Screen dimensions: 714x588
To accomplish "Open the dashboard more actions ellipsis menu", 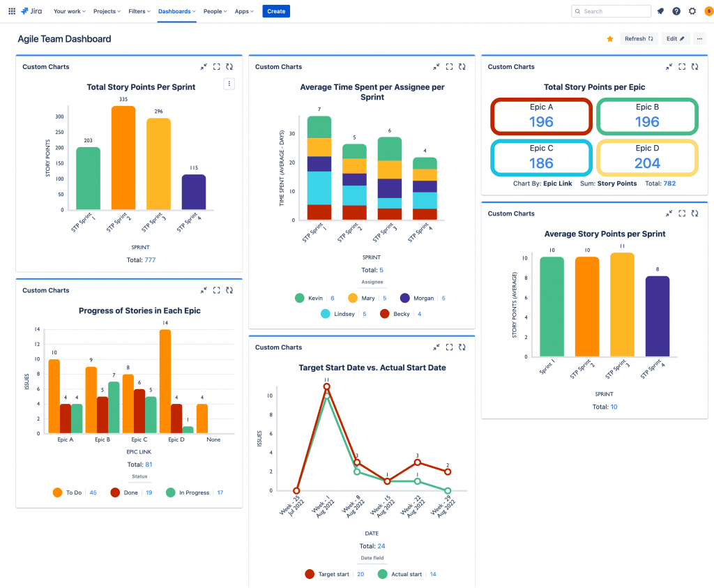I will click(x=699, y=39).
